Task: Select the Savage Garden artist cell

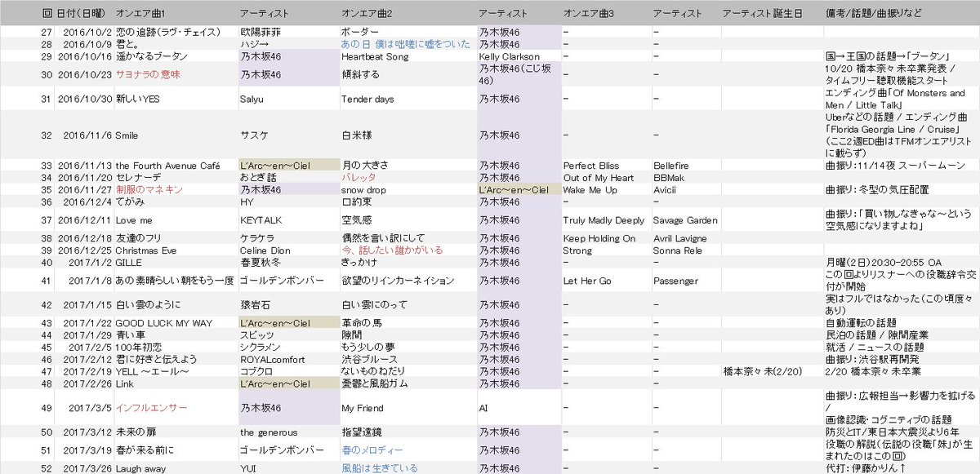Action: tap(685, 220)
